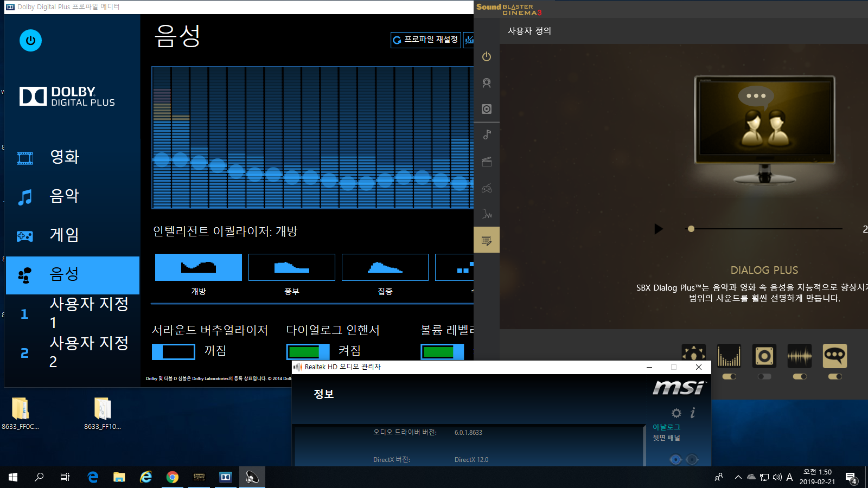Toggle the Dolby Digital Plus power button
The width and height of the screenshot is (868, 488).
click(x=30, y=40)
